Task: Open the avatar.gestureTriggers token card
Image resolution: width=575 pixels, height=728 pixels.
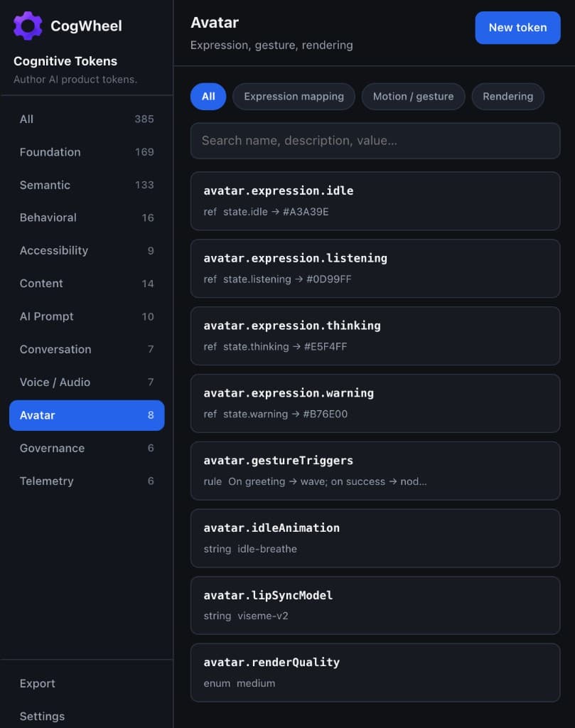Action: click(375, 471)
